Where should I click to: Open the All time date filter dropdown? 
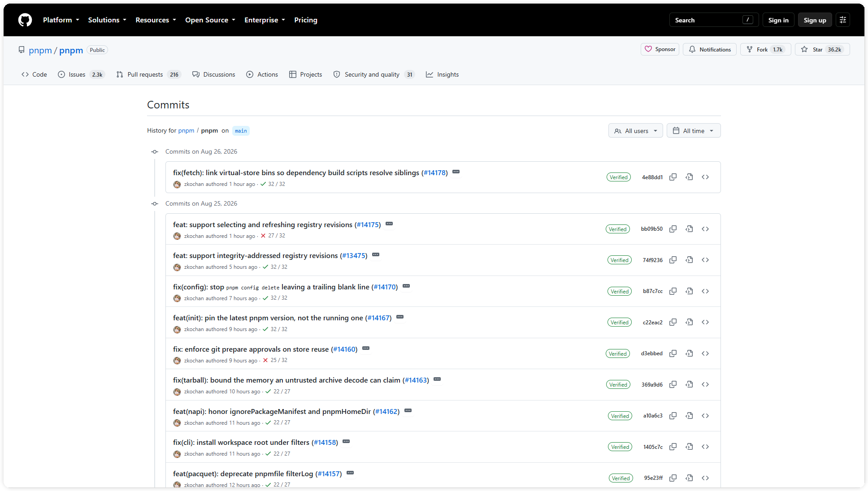point(694,131)
